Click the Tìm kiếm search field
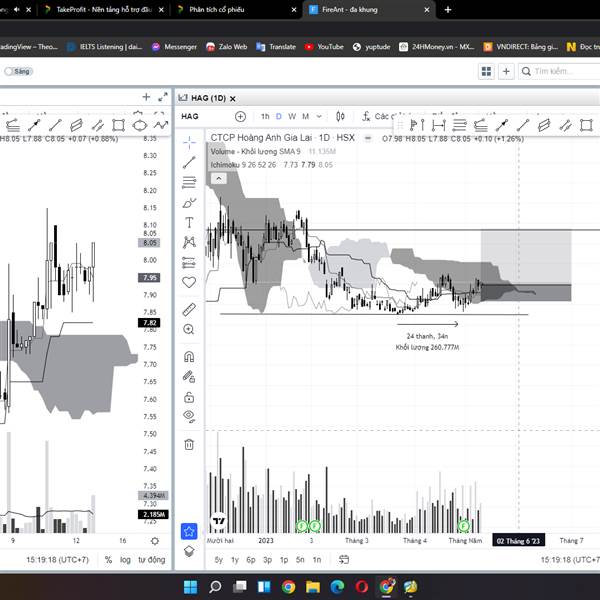The height and width of the screenshot is (600, 600). tap(559, 72)
